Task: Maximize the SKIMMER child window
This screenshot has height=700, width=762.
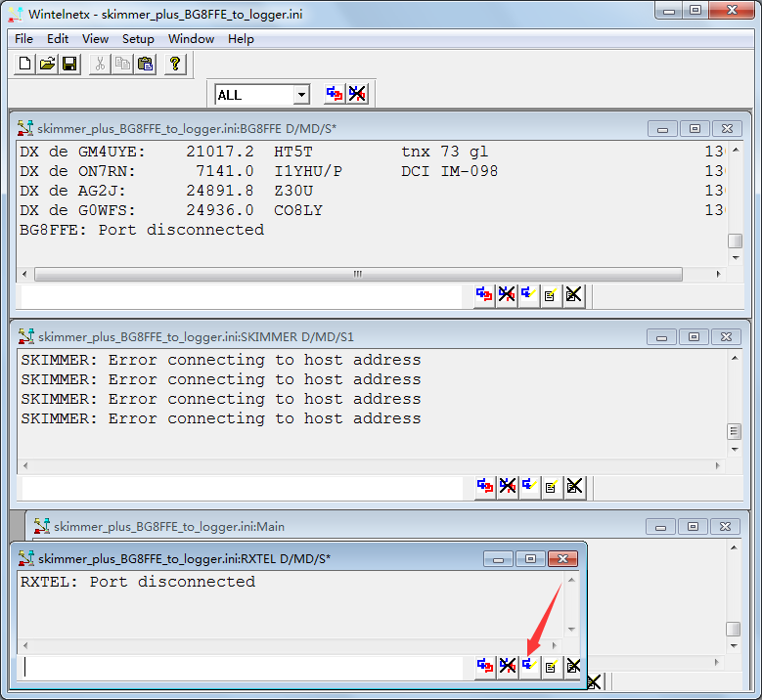Action: (x=694, y=336)
